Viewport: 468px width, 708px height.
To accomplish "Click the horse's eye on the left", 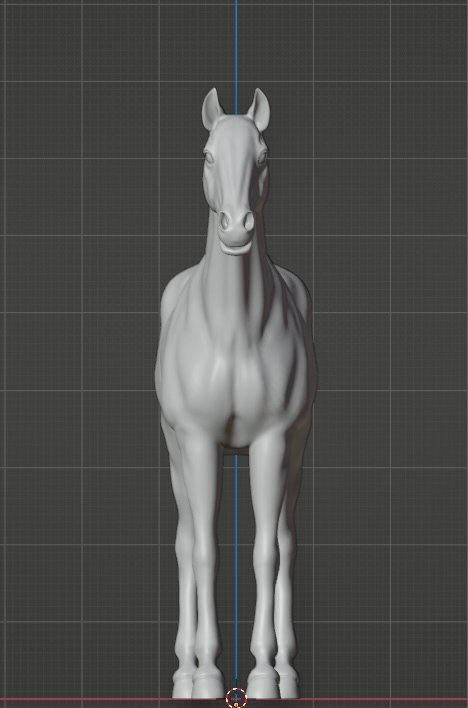I will click(x=209, y=157).
